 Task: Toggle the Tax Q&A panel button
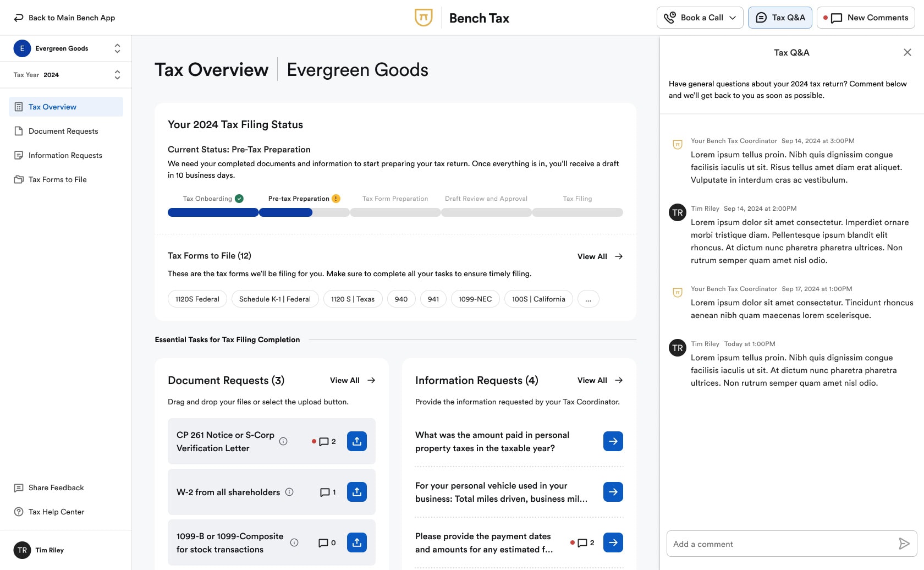(780, 18)
